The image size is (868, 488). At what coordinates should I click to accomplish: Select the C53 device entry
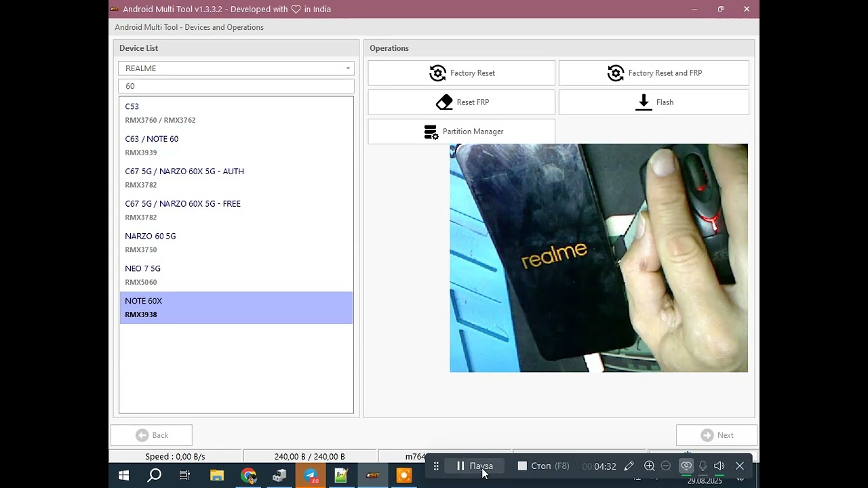(x=236, y=113)
